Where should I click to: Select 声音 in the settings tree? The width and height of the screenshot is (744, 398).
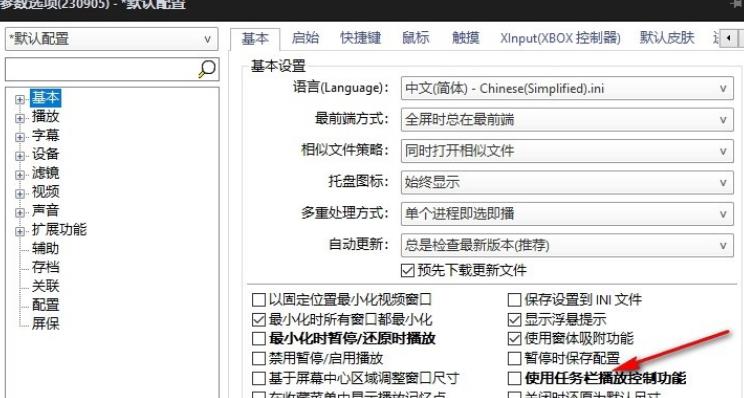click(x=46, y=211)
